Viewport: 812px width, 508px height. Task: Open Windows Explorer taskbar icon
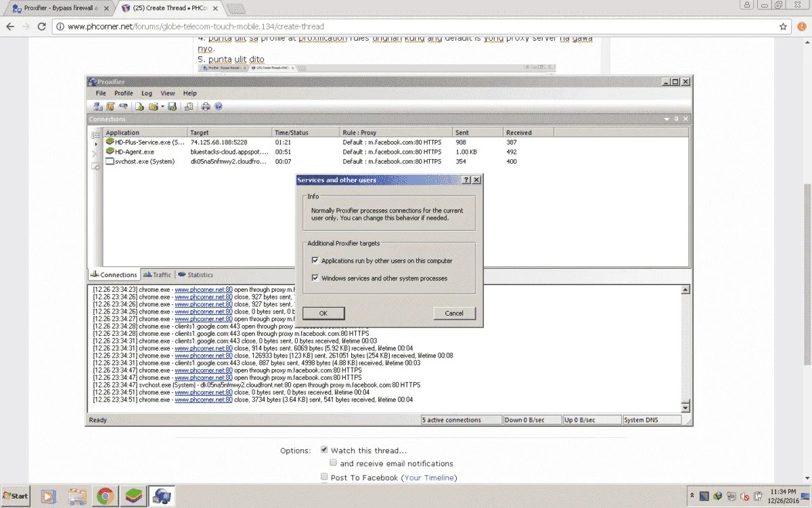77,496
